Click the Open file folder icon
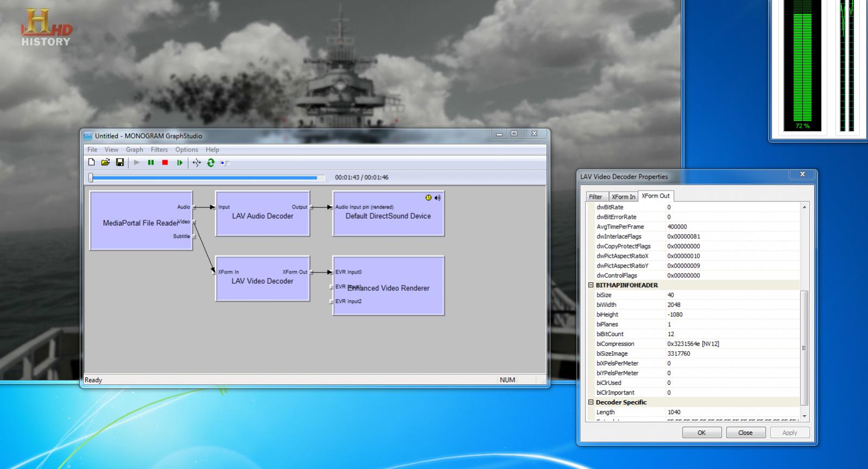This screenshot has width=868, height=469. (105, 162)
